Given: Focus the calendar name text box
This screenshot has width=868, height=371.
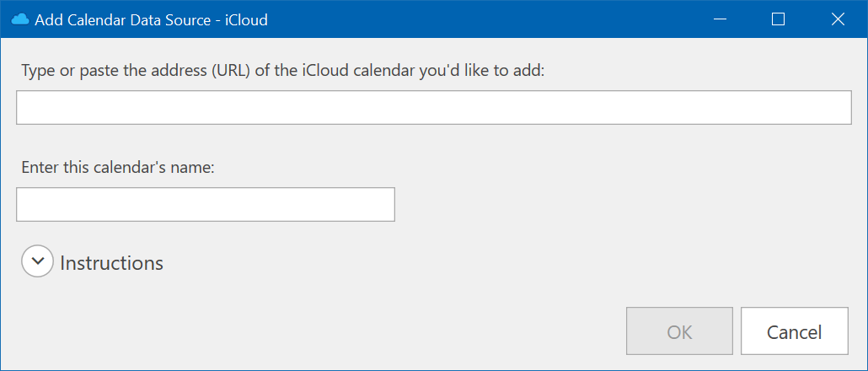Looking at the screenshot, I should tap(206, 204).
